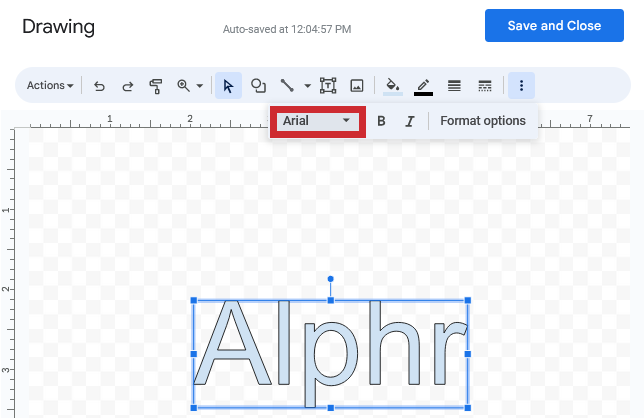Undo the last action

(99, 86)
